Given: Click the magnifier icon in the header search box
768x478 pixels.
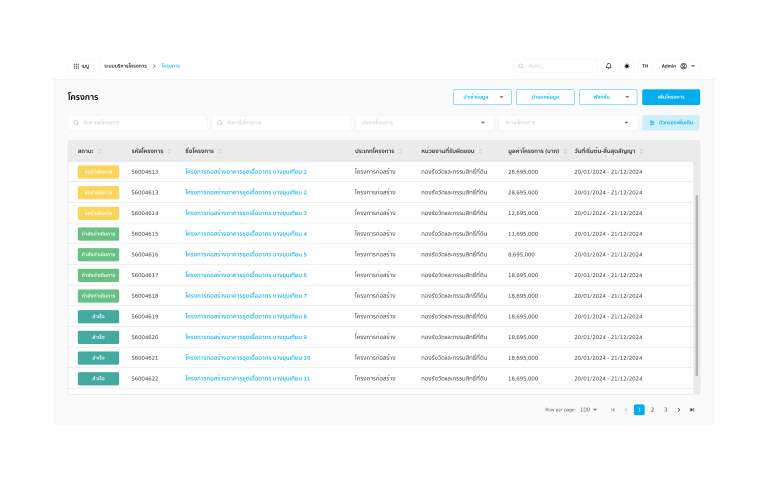Looking at the screenshot, I should click(x=521, y=66).
